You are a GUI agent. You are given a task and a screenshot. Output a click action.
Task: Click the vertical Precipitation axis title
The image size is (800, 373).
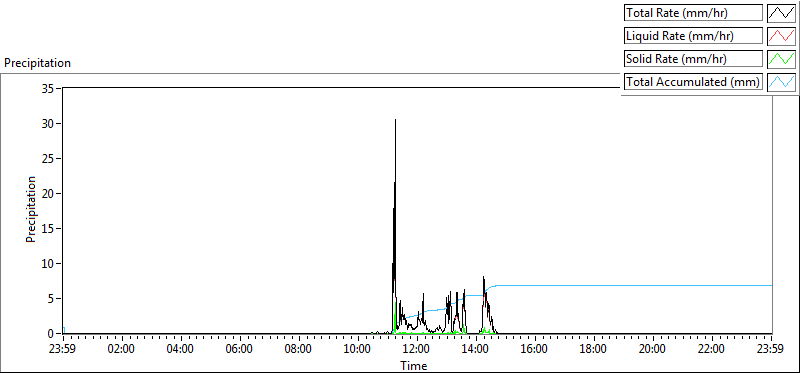tap(31, 210)
